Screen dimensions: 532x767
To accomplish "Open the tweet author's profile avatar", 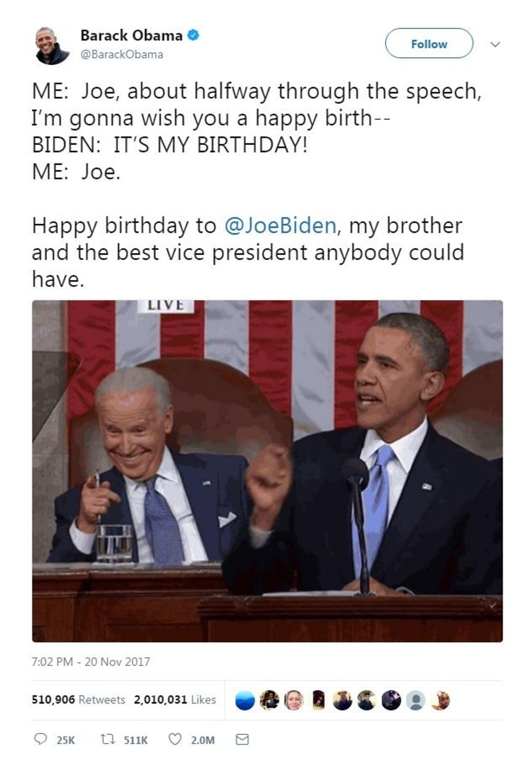I will click(x=52, y=45).
